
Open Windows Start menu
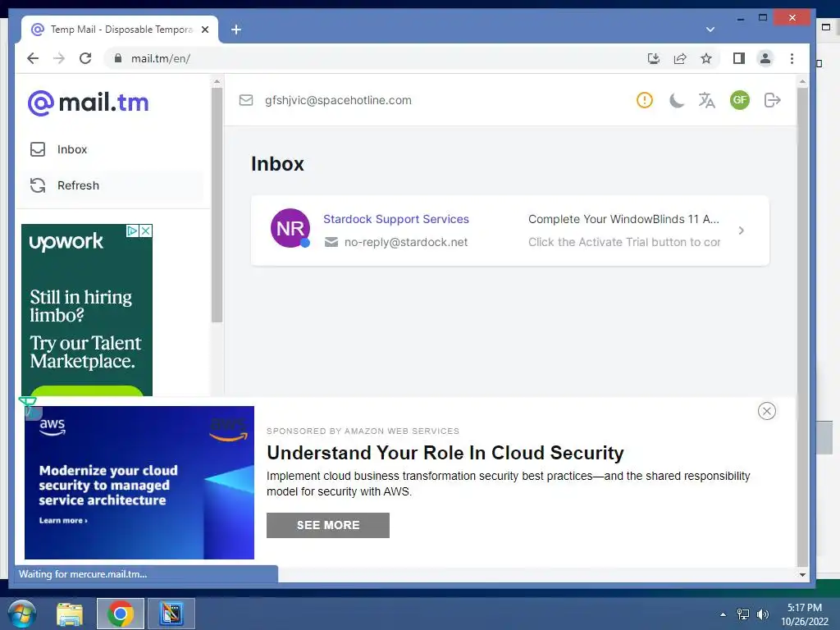[22, 614]
